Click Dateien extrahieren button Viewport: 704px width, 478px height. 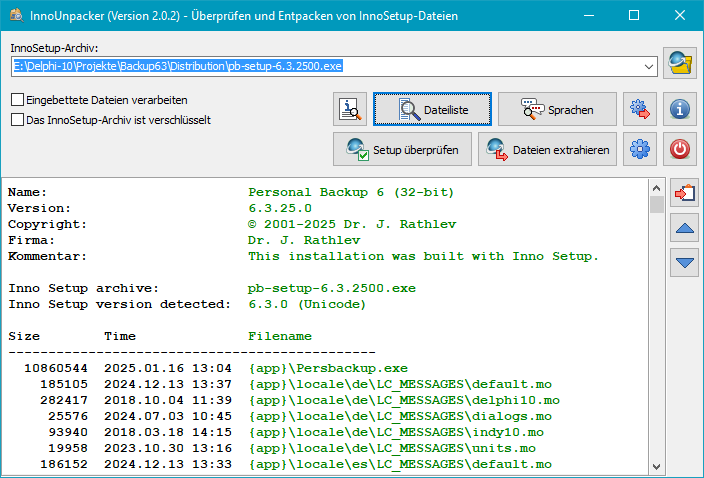547,149
